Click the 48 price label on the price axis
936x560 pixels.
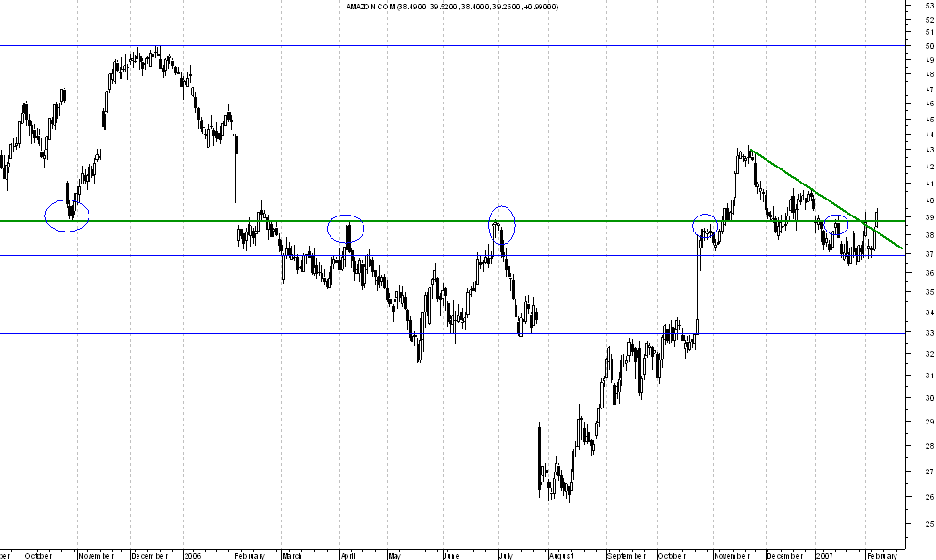929,74
